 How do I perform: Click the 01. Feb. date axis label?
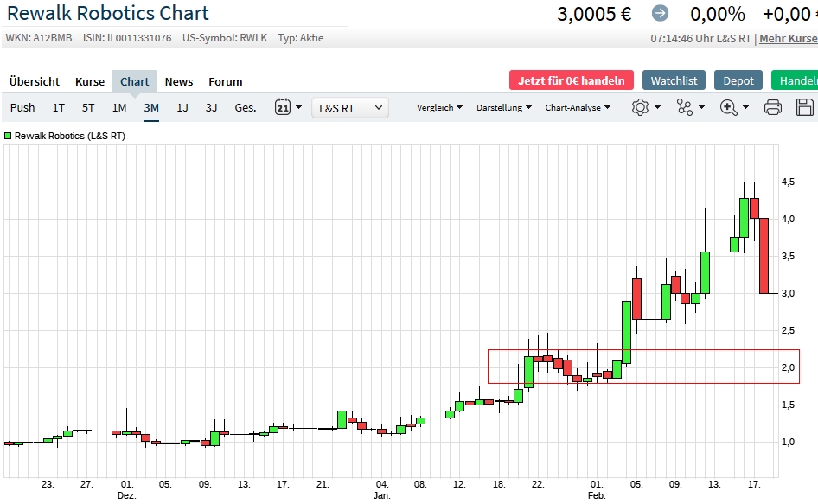coord(597,489)
